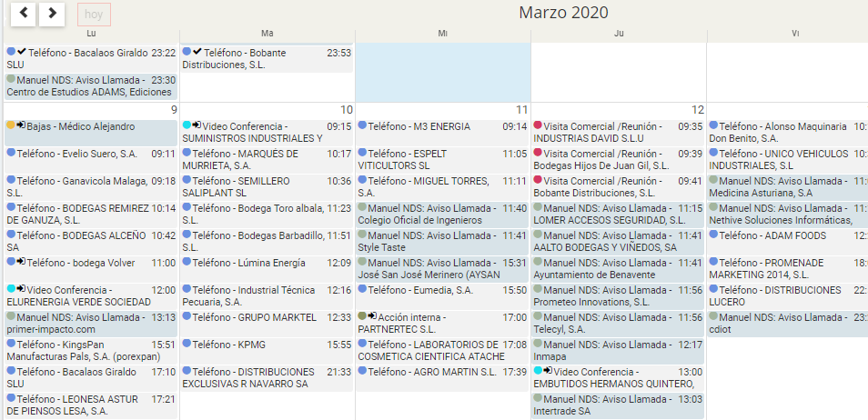Click red dot on Visita Comercial INDUSTRIAS DAVID

click(538, 125)
